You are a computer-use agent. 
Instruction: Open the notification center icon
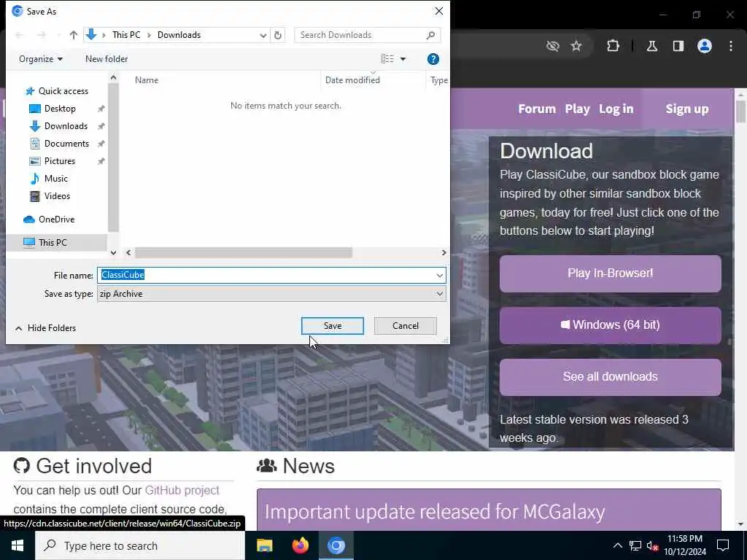(723, 545)
